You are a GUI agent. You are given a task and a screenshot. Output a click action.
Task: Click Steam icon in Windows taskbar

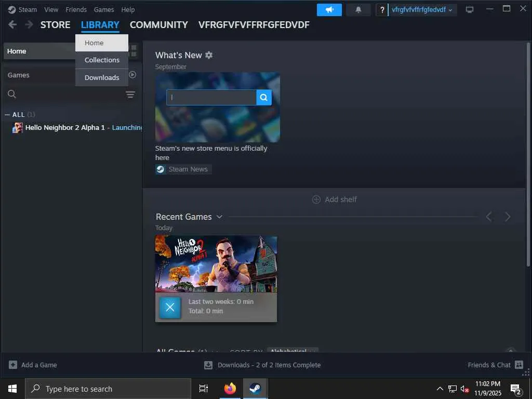255,389
